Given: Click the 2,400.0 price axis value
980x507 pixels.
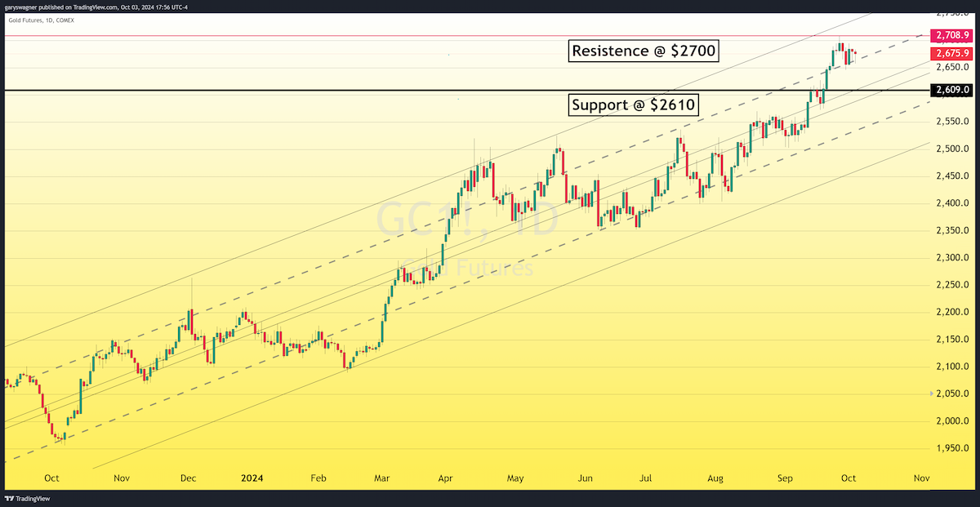Looking at the screenshot, I should 952,203.
